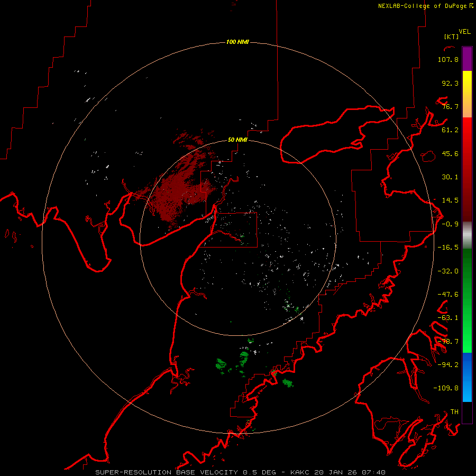
Task: Click the gray near-zero segment of the color bar
Action: pyautogui.click(x=467, y=235)
